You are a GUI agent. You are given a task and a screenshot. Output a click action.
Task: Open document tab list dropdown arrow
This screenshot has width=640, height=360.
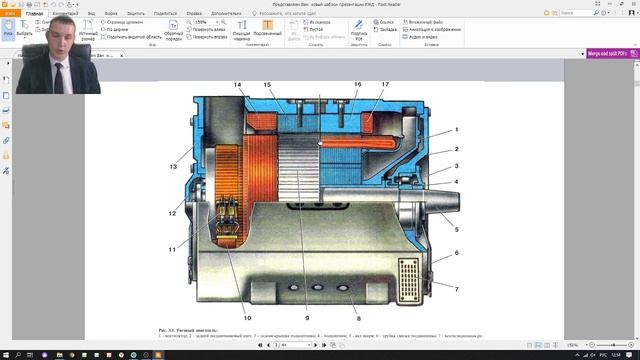[x=582, y=54]
